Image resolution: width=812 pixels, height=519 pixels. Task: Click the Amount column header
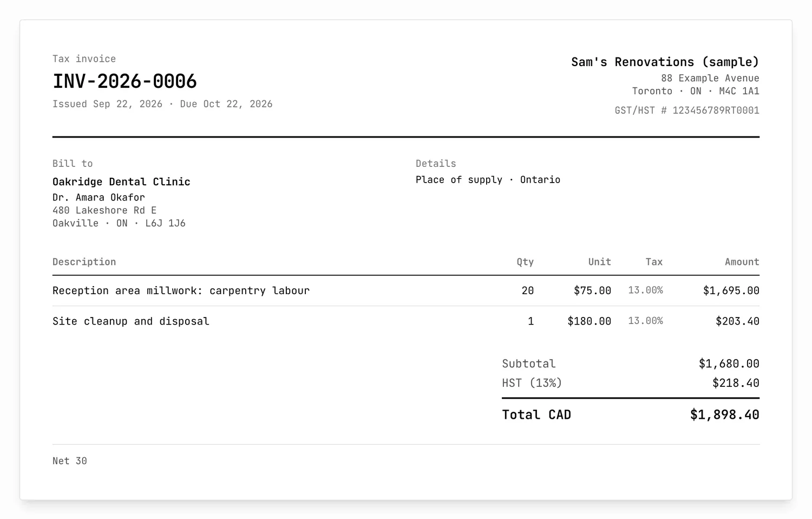point(742,262)
